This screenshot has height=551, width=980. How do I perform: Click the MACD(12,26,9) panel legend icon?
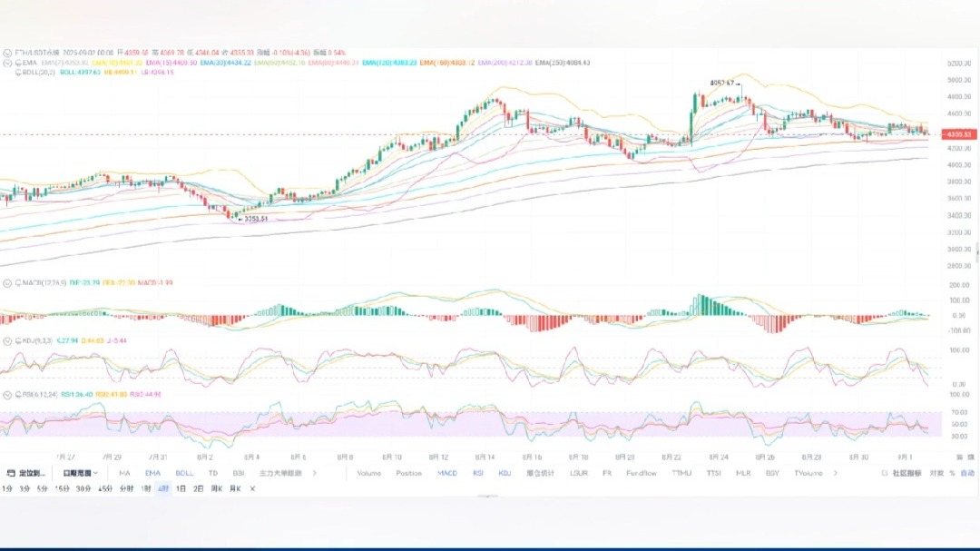(5, 283)
